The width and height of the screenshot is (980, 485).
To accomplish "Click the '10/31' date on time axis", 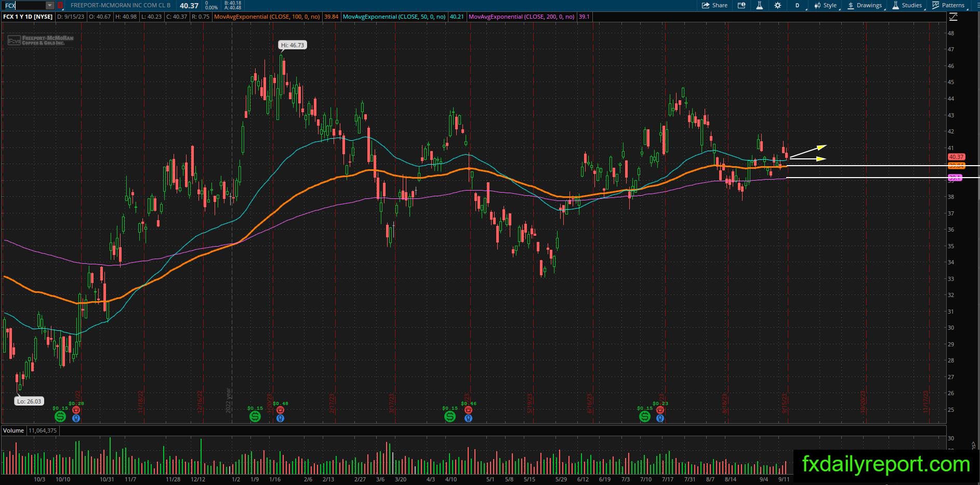I will (x=107, y=479).
